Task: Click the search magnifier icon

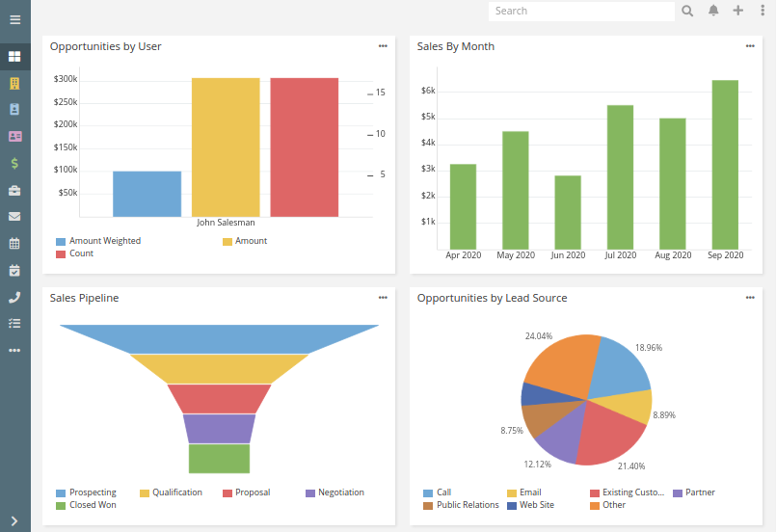Action: click(687, 12)
